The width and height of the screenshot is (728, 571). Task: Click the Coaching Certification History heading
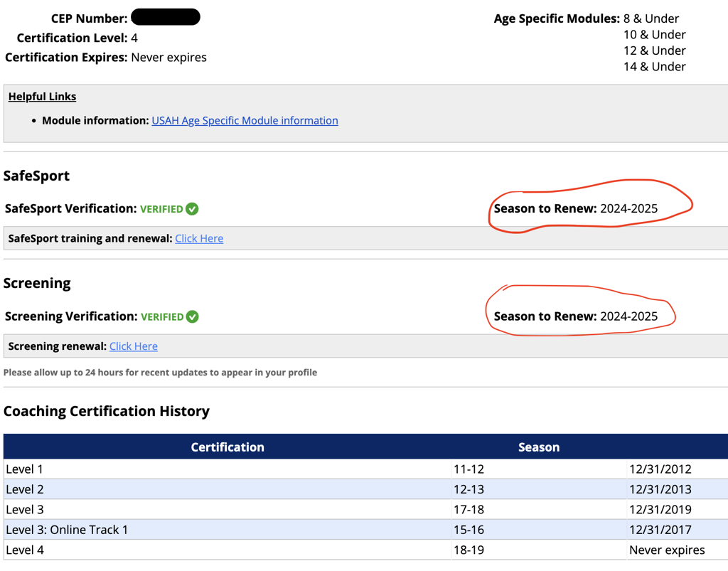click(107, 411)
